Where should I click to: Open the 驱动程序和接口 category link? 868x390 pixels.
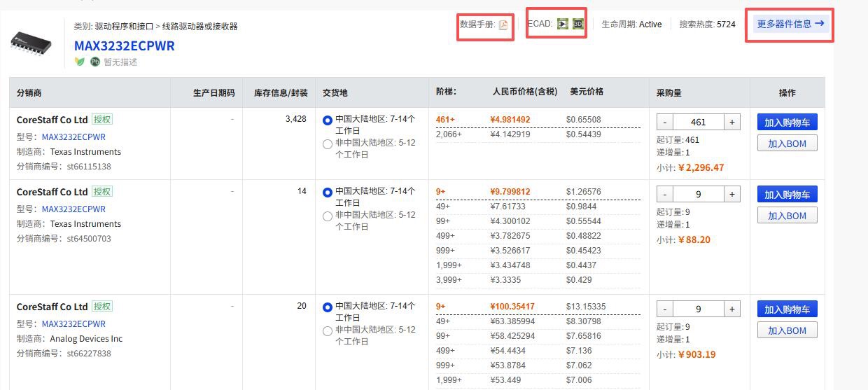click(125, 26)
